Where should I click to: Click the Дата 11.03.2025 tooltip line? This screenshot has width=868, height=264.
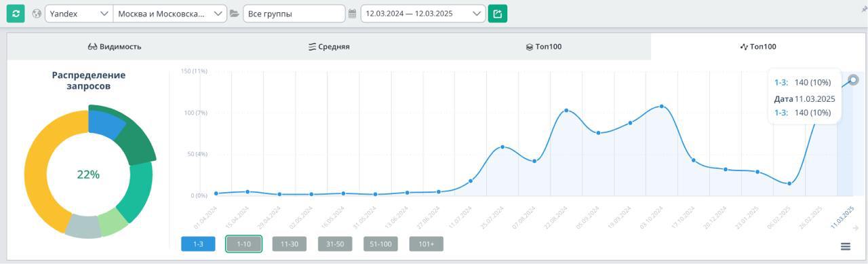pos(804,98)
